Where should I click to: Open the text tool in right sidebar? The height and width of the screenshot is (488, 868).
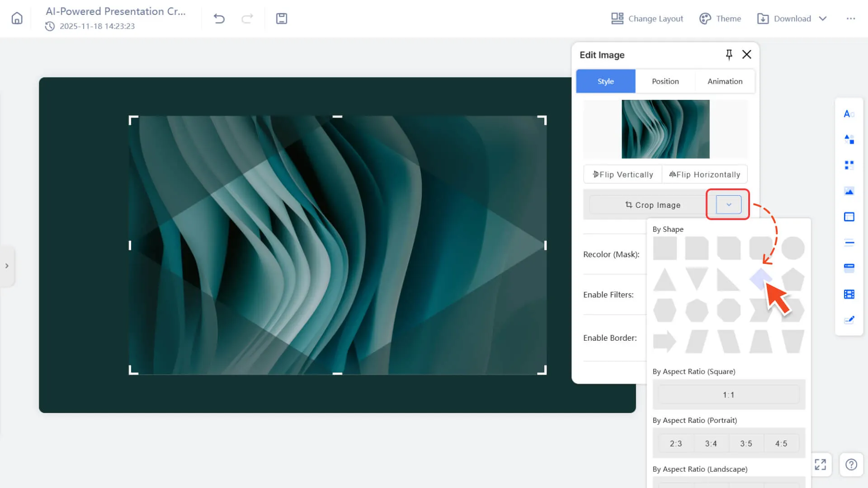click(x=849, y=114)
